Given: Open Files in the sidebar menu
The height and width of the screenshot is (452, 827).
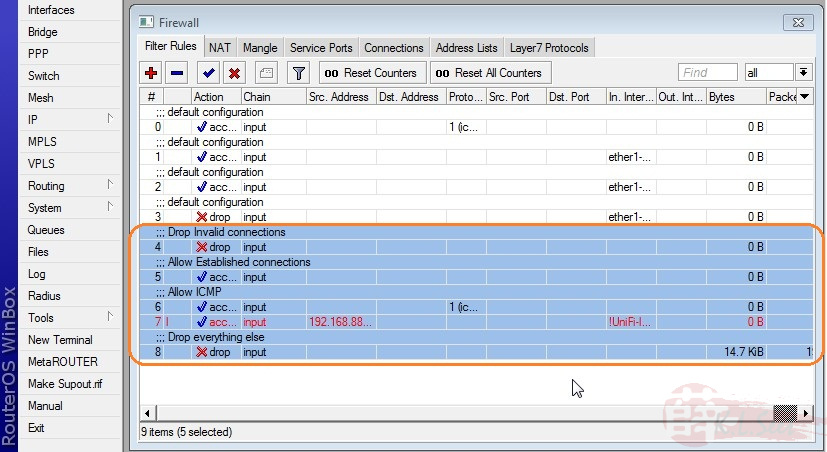Looking at the screenshot, I should click(70, 252).
